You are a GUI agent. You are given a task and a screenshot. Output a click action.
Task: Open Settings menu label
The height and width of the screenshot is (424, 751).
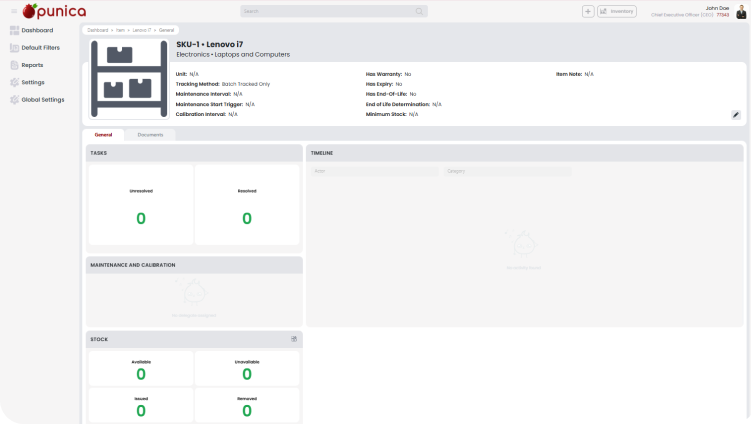[x=33, y=82]
